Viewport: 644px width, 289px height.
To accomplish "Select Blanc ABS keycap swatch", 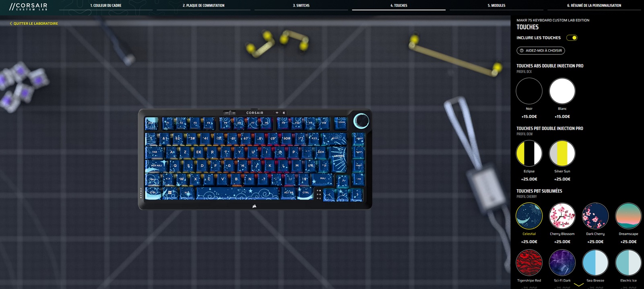I will (x=562, y=91).
